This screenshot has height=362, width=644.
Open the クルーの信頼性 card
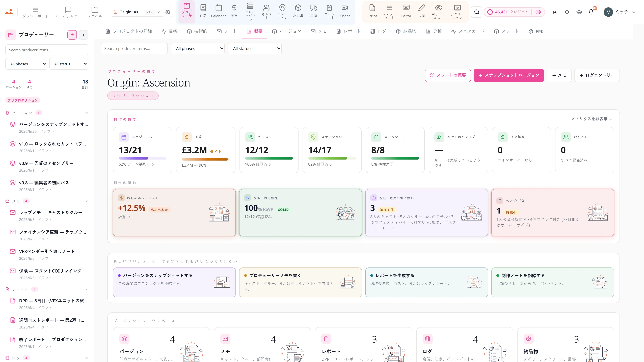click(300, 213)
